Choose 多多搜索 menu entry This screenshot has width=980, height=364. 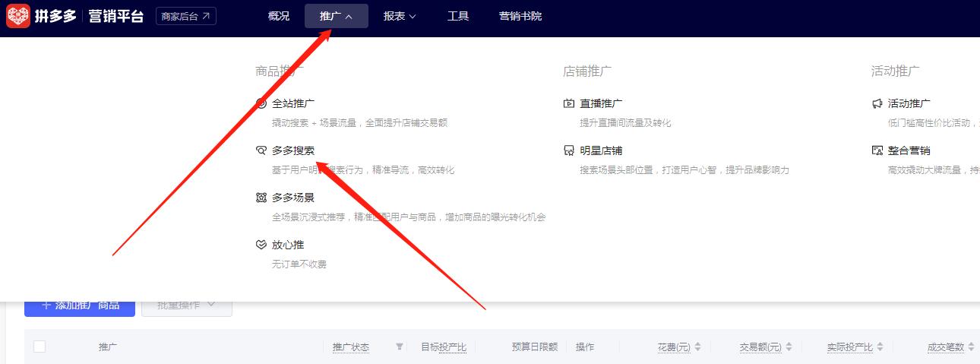pos(293,150)
